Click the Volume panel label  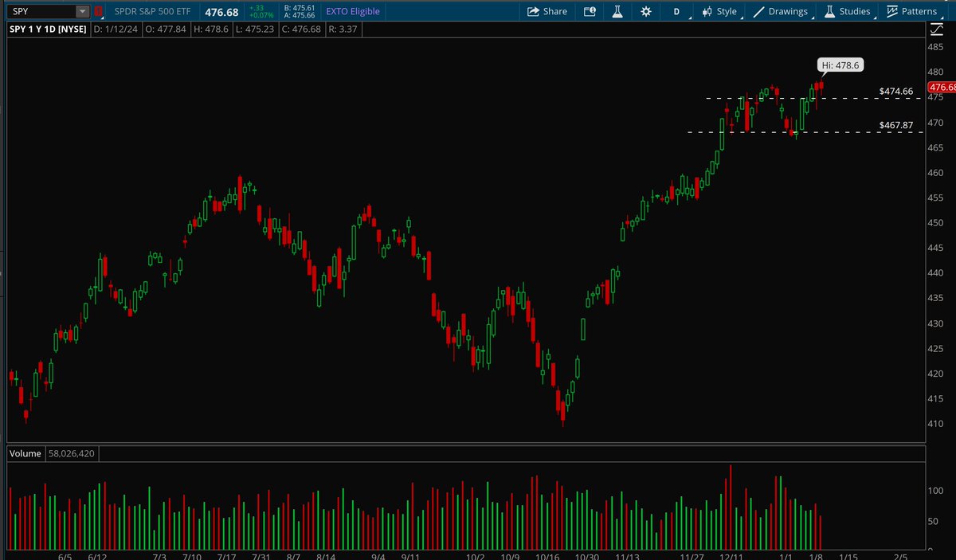click(24, 454)
